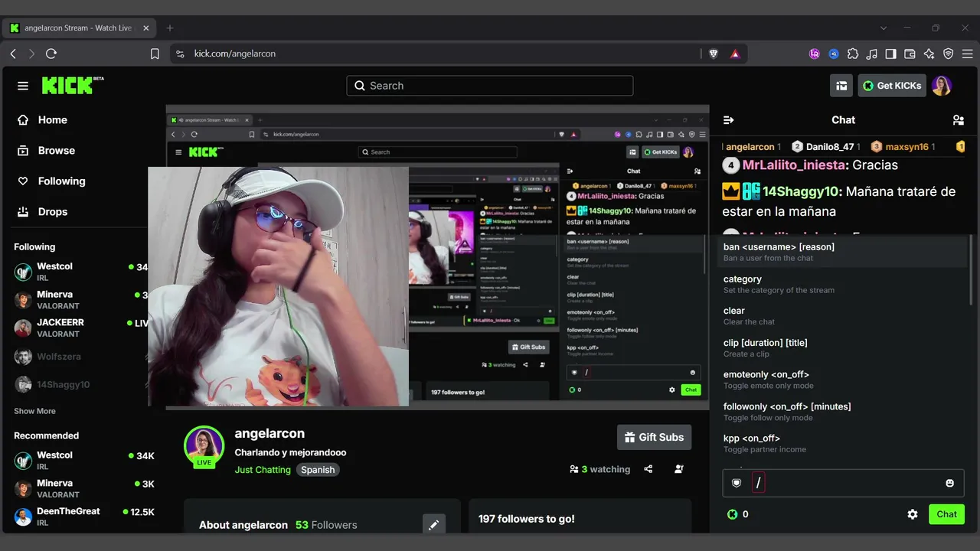Click the Kick search box

tap(490, 86)
